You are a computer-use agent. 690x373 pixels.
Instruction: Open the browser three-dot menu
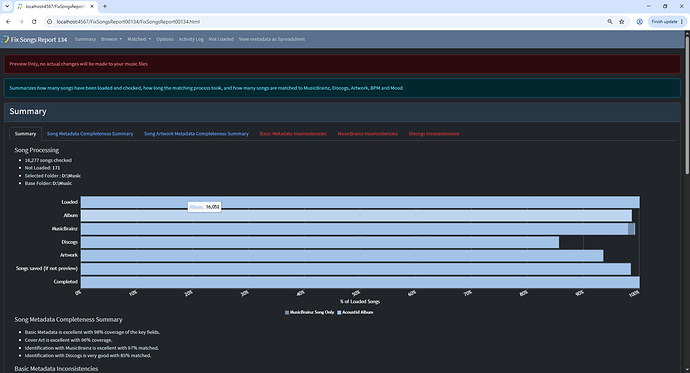[682, 22]
